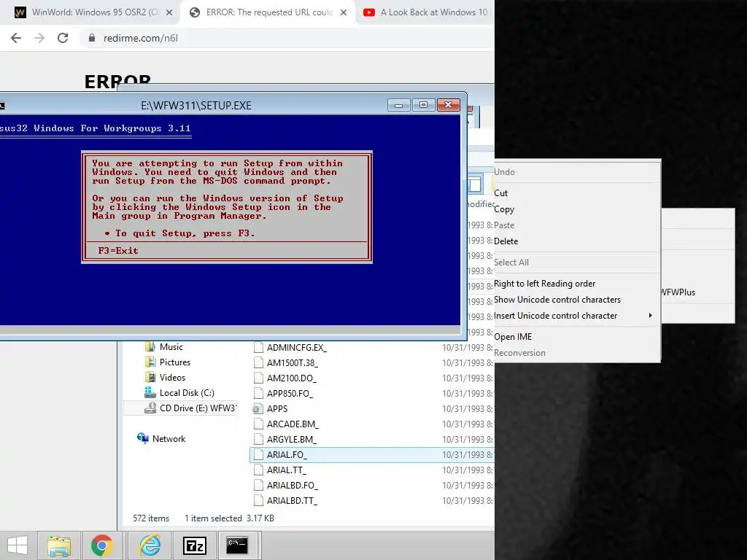The image size is (747, 560).
Task: Go back in the Chrome browser
Action: click(16, 38)
